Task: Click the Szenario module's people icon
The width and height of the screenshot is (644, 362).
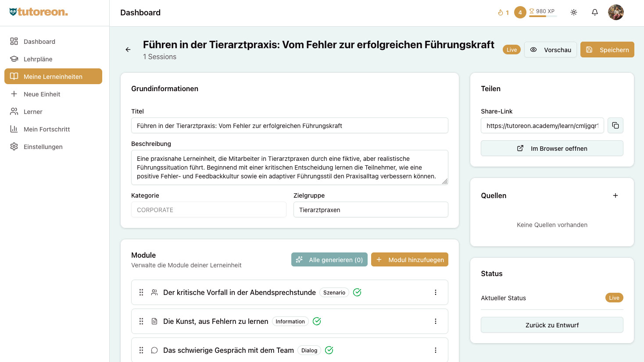Action: click(x=154, y=292)
